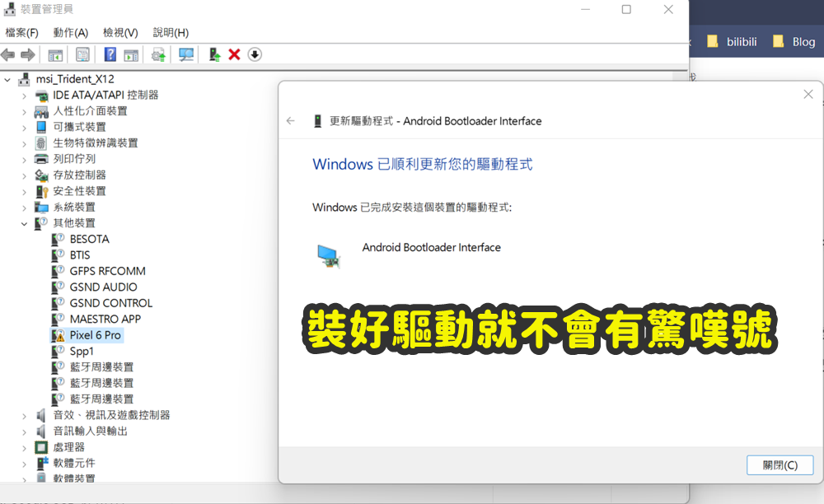Select the MAESTRO APP device

(x=105, y=320)
